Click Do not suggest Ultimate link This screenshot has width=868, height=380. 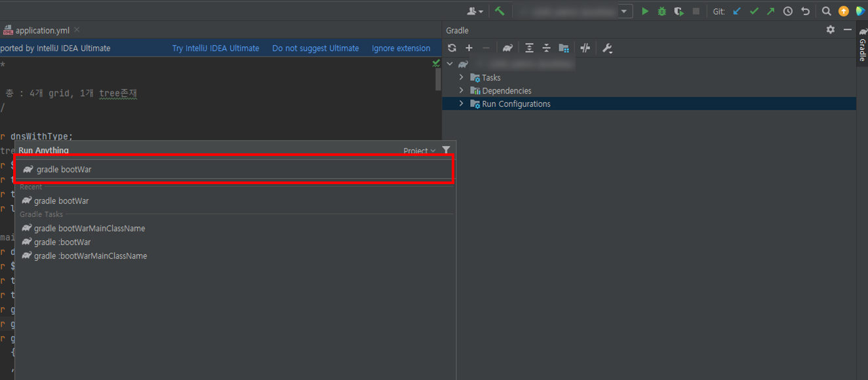point(315,48)
